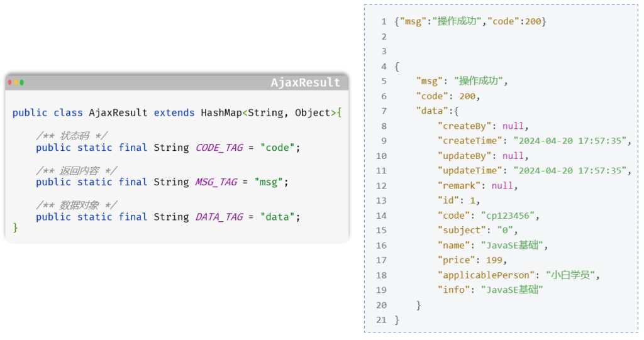Click line number 7 in JSON gutter
The width and height of the screenshot is (644, 340).
coord(384,111)
